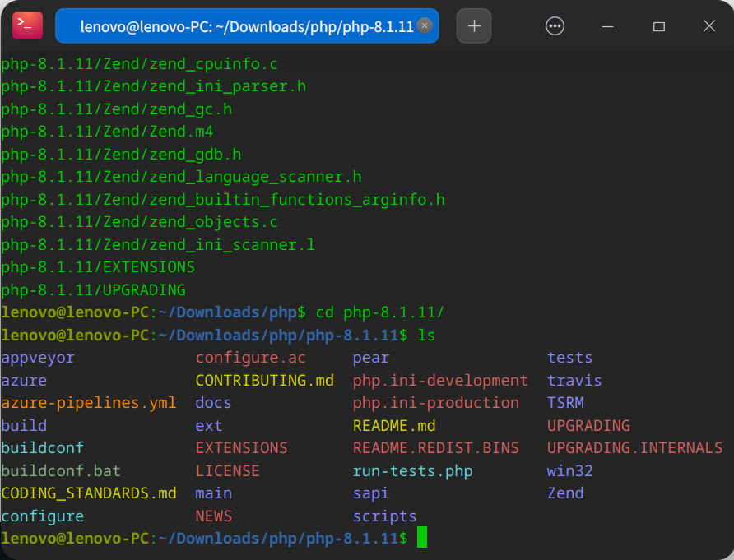Select the lenovo@lenovo-PC tab
This screenshot has width=734, height=560.
(x=247, y=25)
